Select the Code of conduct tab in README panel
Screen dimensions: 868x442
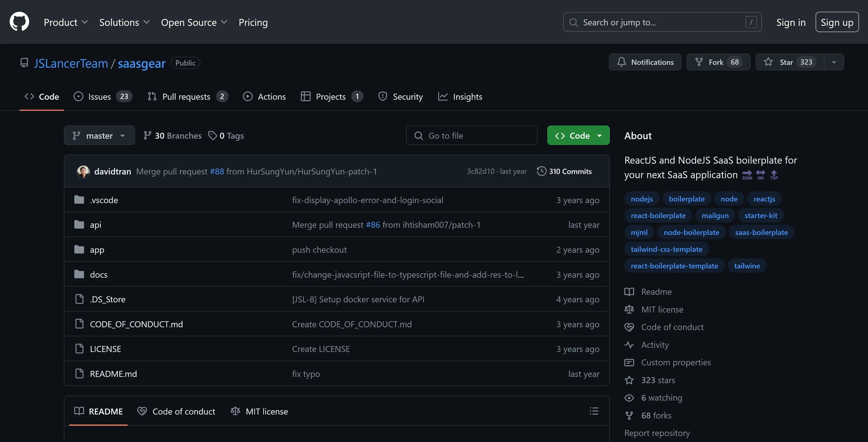pyautogui.click(x=176, y=411)
